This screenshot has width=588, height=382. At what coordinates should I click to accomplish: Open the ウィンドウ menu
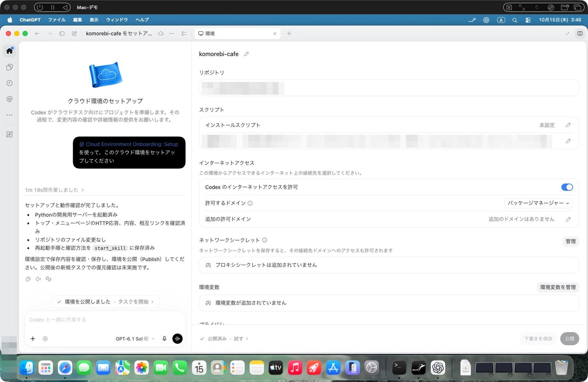(117, 20)
